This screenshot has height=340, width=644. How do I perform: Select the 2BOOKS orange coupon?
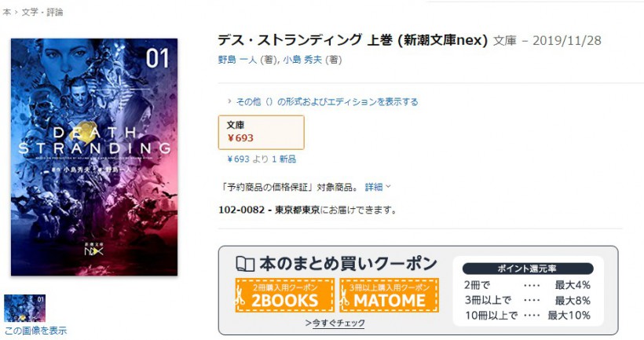point(284,295)
